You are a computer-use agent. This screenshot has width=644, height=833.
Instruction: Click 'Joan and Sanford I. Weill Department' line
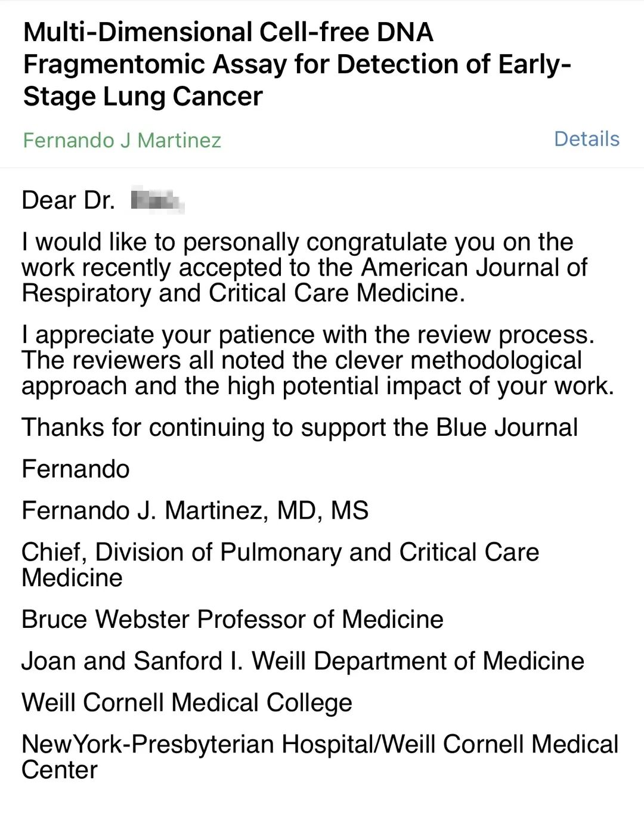click(x=302, y=661)
